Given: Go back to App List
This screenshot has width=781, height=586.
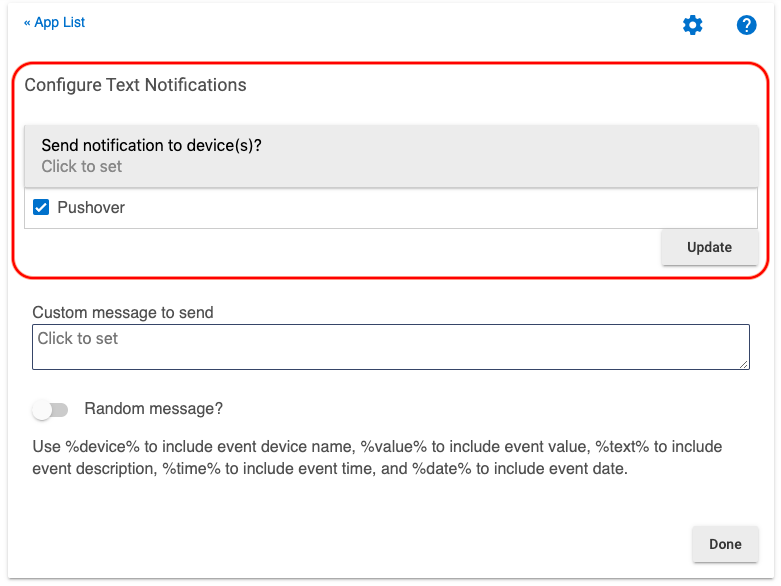Looking at the screenshot, I should [54, 22].
